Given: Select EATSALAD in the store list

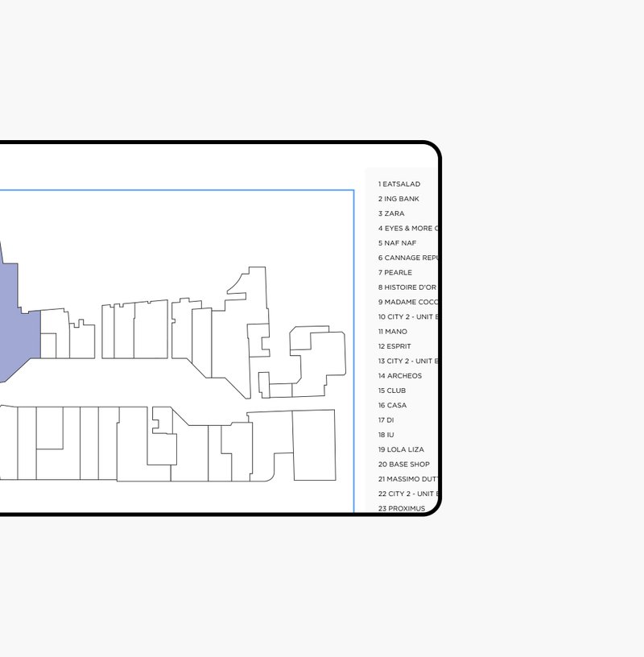Looking at the screenshot, I should click(x=399, y=184).
